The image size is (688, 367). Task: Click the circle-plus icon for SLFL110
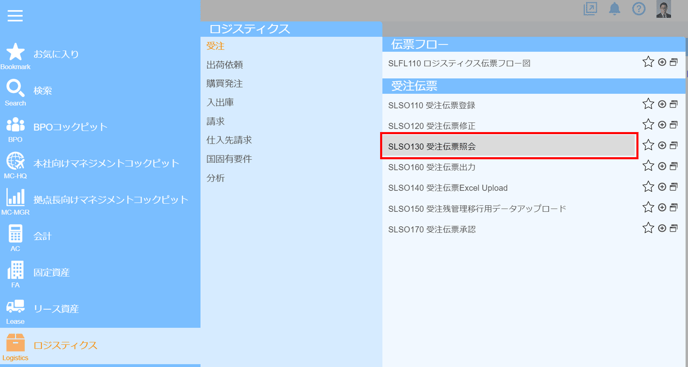[662, 62]
